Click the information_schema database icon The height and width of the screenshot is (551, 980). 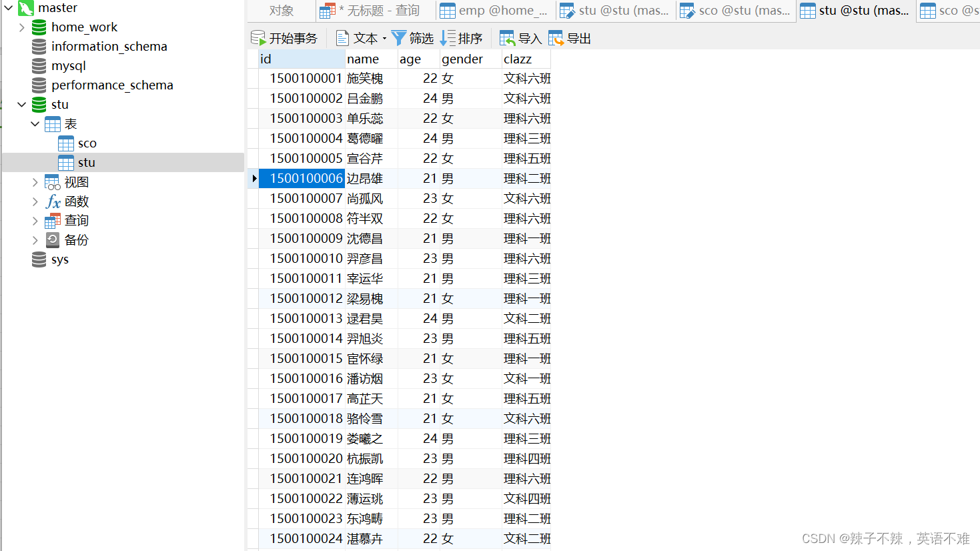click(39, 47)
